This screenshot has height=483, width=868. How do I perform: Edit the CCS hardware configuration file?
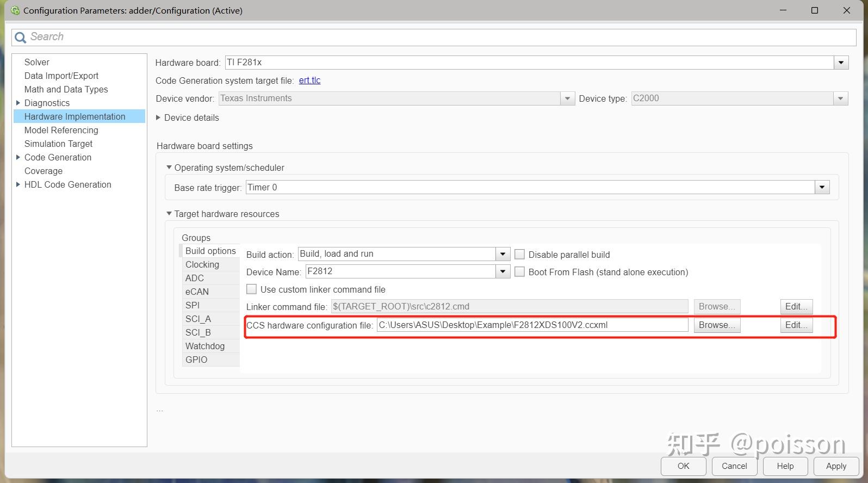(x=796, y=325)
